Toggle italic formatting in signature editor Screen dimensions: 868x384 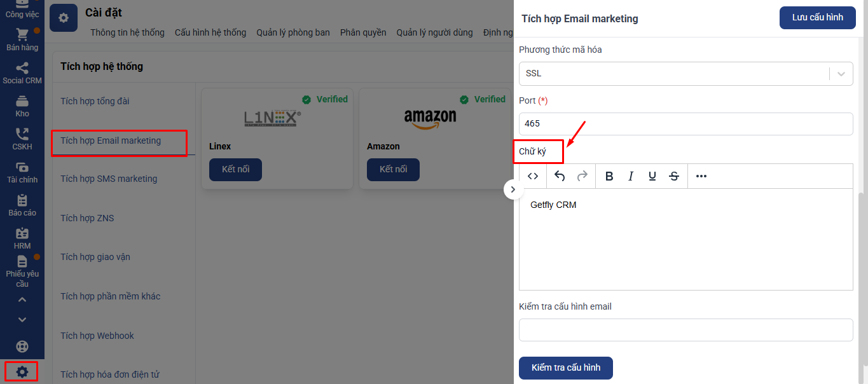pyautogui.click(x=631, y=176)
